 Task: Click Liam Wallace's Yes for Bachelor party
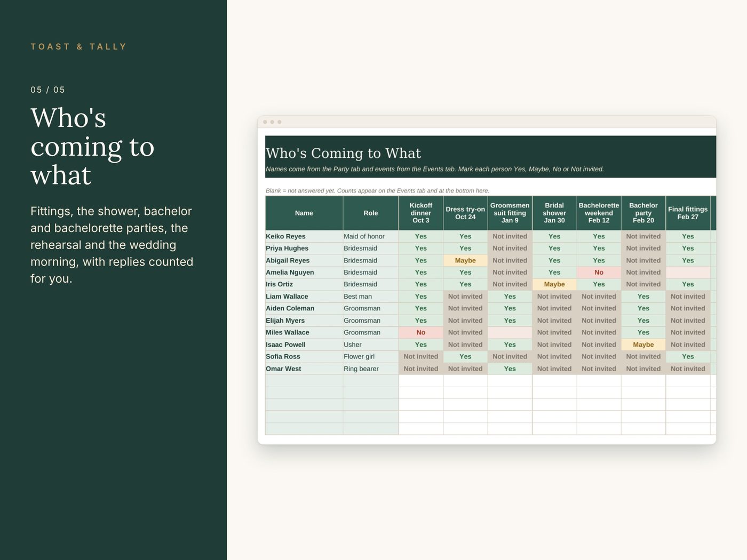point(643,297)
